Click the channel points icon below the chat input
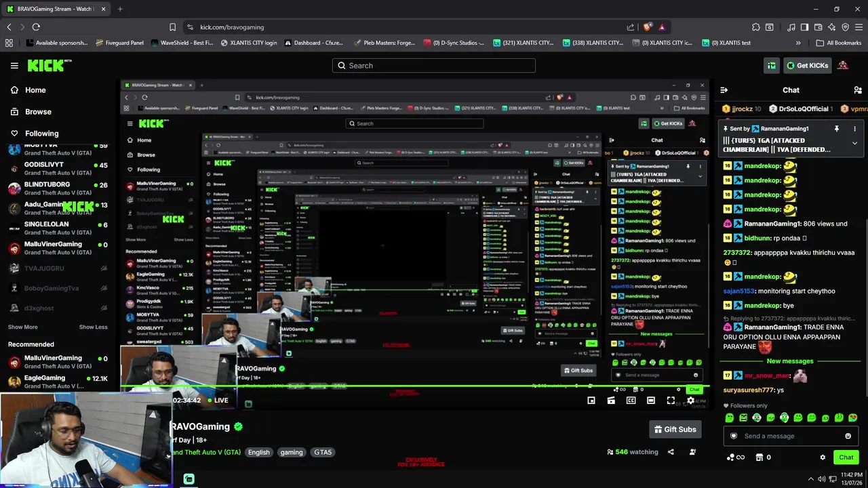 736,457
